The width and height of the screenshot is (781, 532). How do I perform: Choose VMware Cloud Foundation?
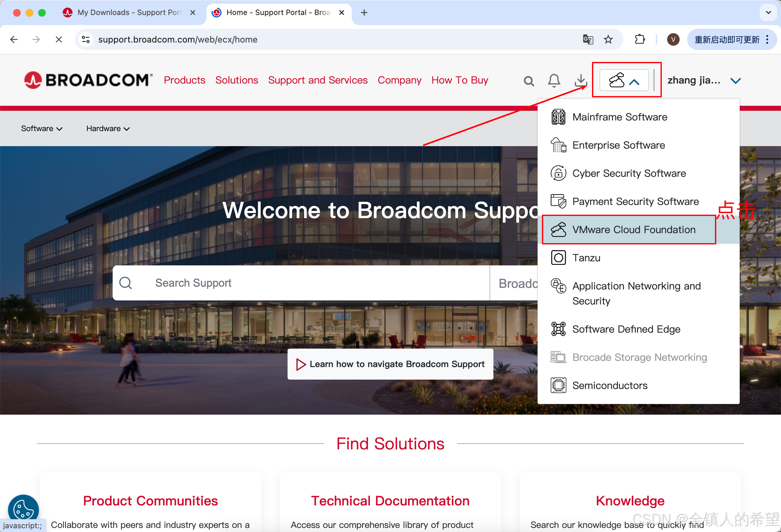(638, 230)
